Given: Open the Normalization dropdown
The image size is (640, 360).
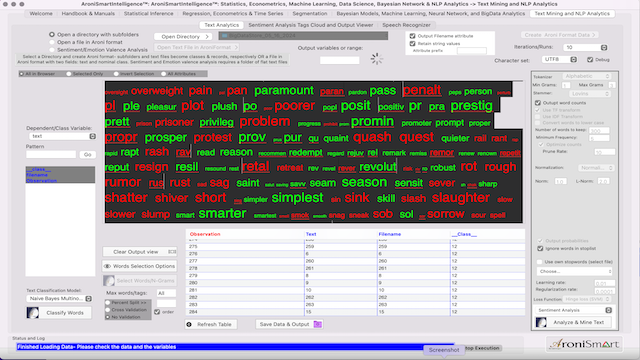Looking at the screenshot, I should click(x=596, y=168).
